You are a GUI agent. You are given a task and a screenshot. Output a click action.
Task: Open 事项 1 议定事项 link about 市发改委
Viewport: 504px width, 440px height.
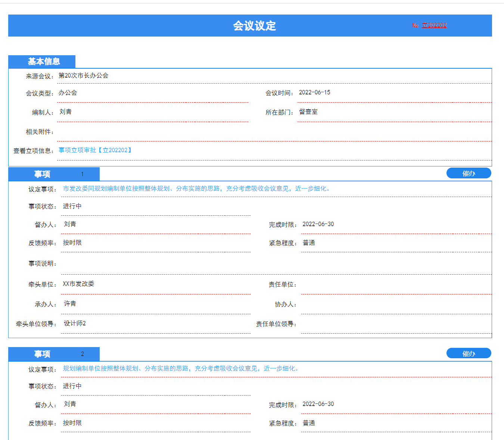197,188
